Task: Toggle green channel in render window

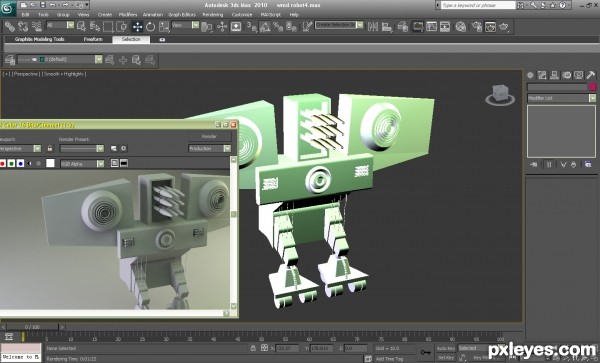Action: [11, 163]
